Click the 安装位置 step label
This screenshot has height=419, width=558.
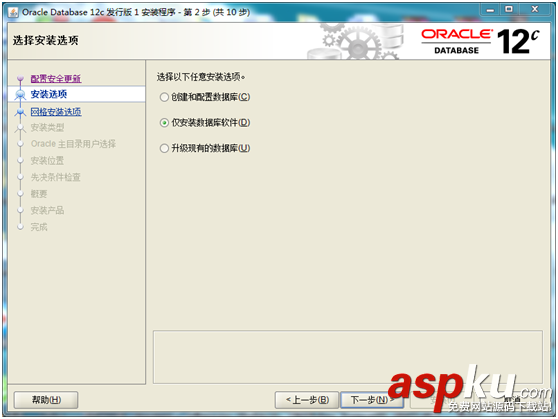[47, 161]
